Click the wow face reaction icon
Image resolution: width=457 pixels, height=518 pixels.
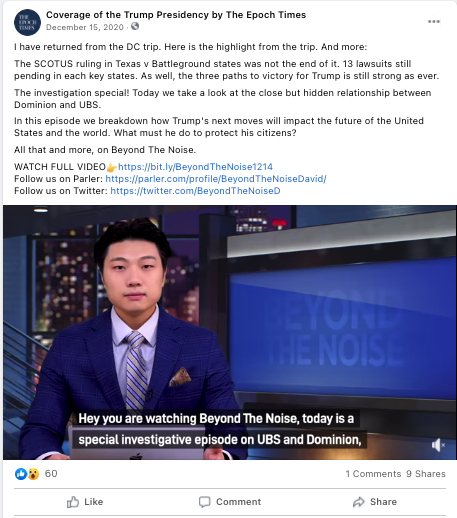click(x=33, y=473)
